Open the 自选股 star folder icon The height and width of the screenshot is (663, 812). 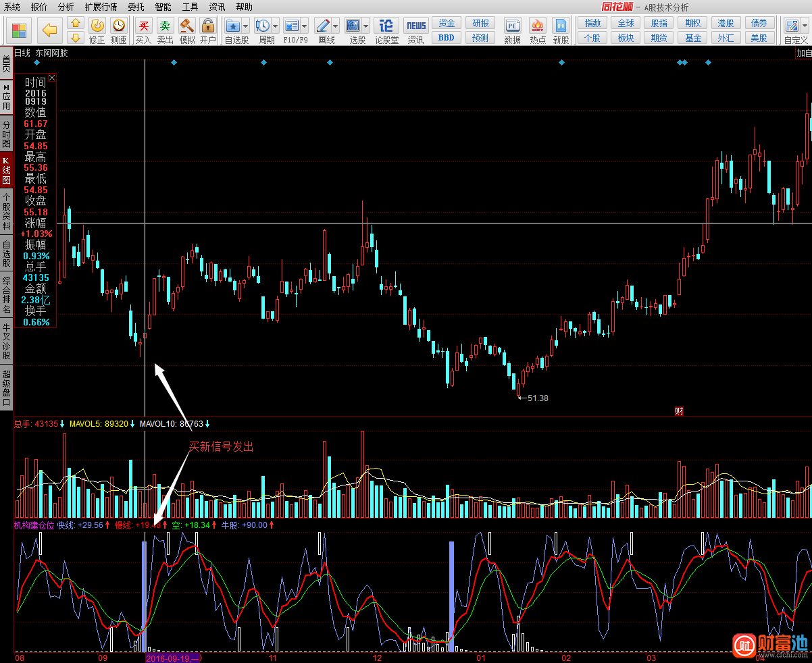[x=233, y=26]
